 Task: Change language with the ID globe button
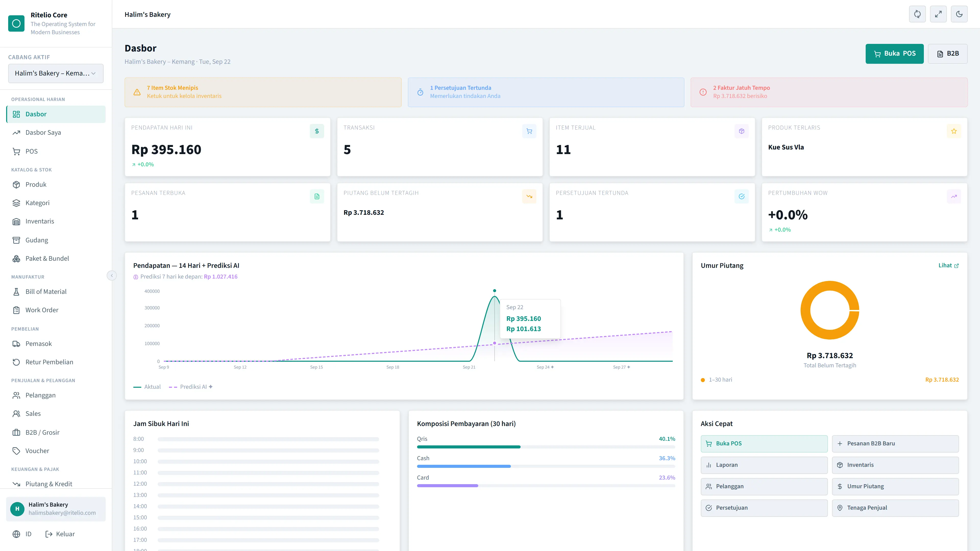[x=22, y=534]
